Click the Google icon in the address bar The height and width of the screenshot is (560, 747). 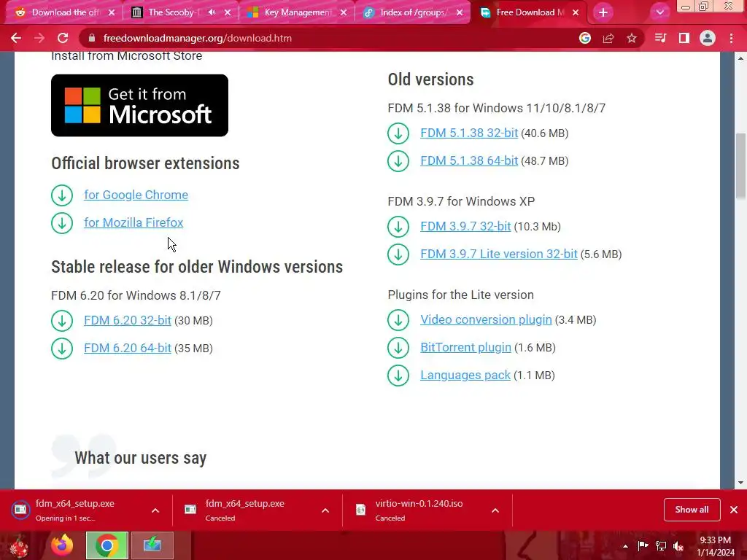(x=585, y=38)
